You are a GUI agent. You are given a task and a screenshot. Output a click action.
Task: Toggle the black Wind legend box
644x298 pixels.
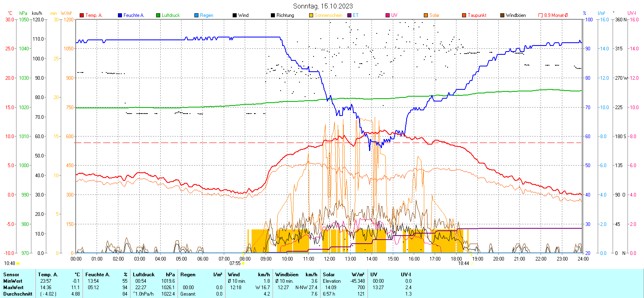235,15
